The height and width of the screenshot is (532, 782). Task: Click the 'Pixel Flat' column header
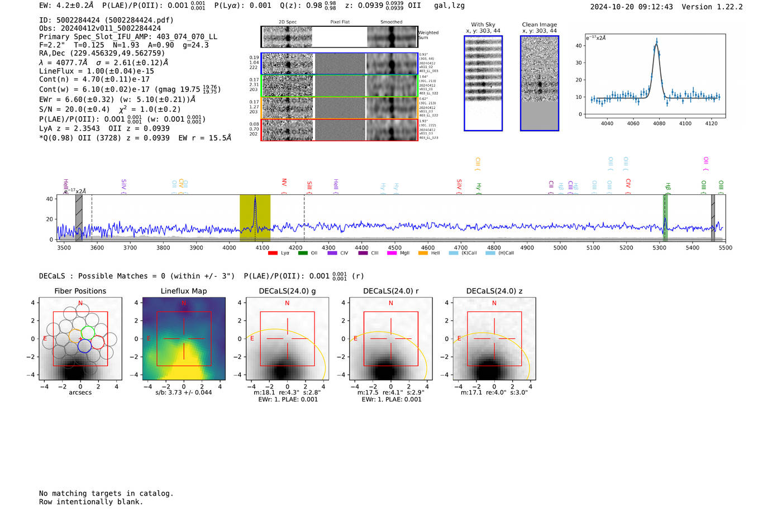(340, 22)
